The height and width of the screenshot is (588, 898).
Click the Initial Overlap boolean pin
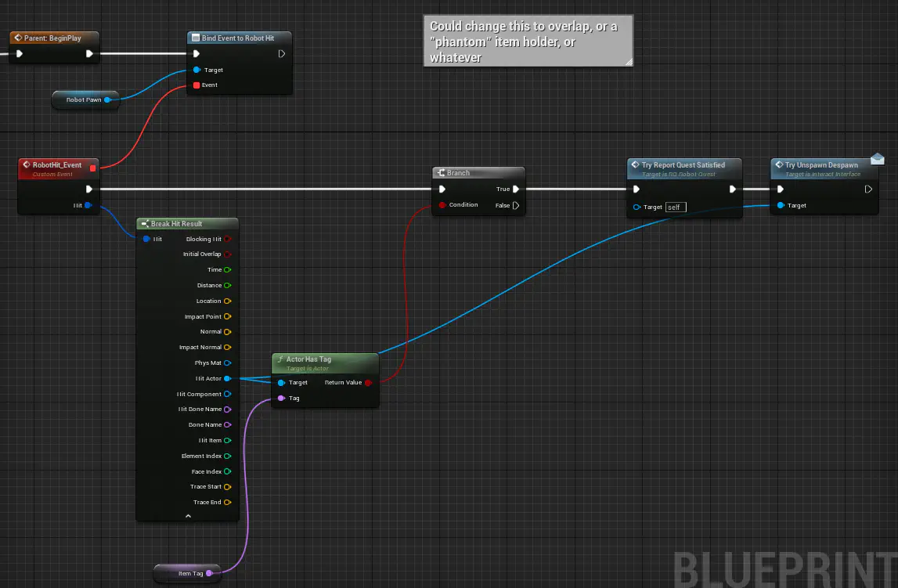tap(227, 254)
